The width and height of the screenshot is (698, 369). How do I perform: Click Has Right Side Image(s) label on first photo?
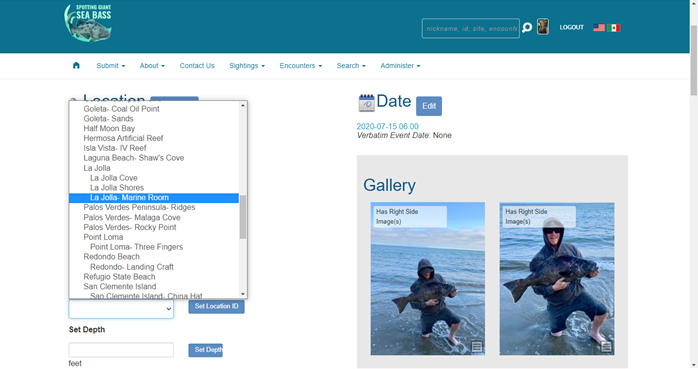pyautogui.click(x=410, y=216)
